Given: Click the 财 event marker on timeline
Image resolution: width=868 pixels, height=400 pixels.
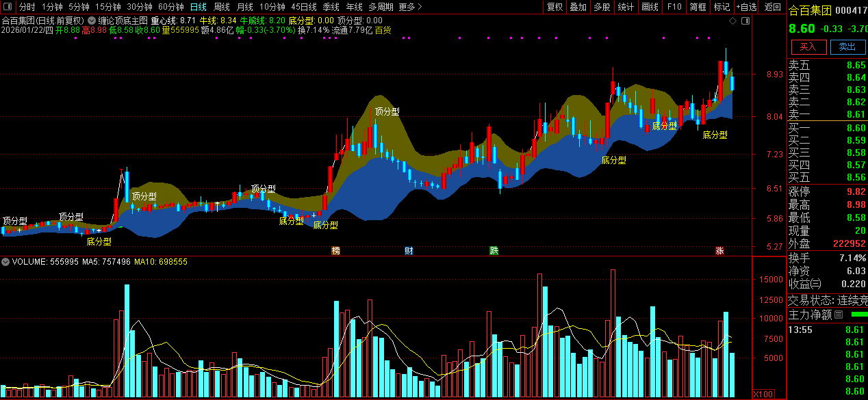Looking at the screenshot, I should (409, 250).
